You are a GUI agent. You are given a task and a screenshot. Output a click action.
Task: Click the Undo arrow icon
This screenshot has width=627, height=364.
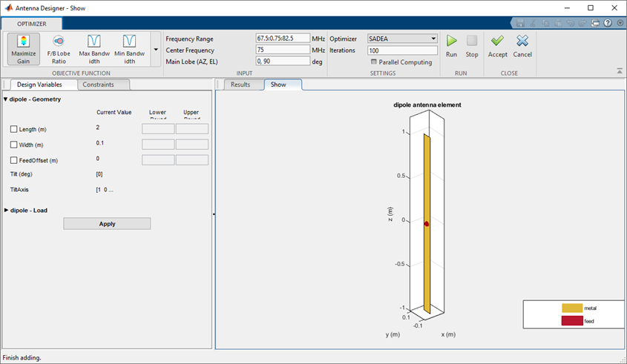click(x=570, y=23)
